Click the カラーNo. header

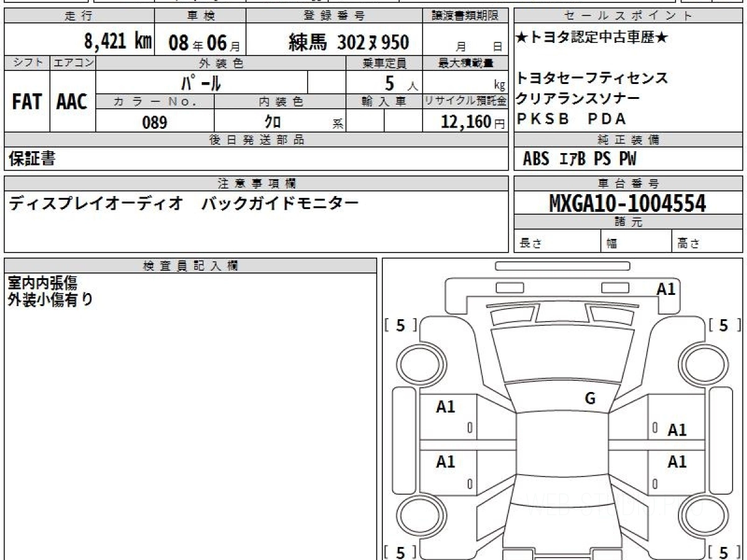pos(155,102)
